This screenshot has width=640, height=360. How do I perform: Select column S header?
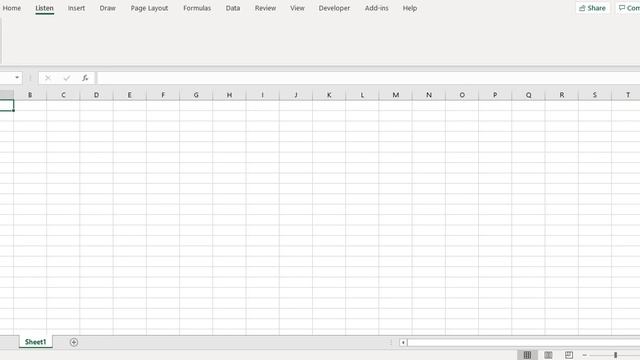[595, 95]
